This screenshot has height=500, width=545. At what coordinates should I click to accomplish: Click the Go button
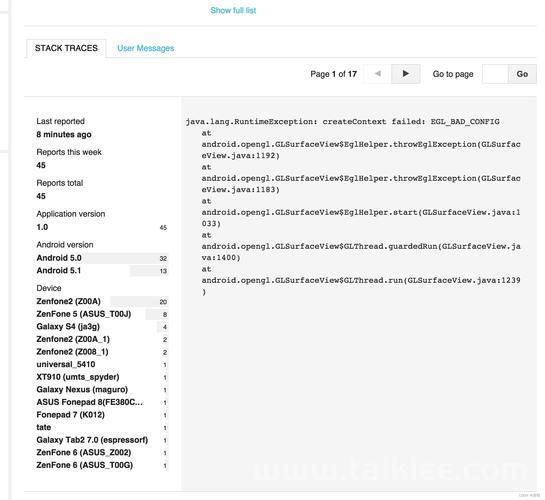tap(522, 74)
